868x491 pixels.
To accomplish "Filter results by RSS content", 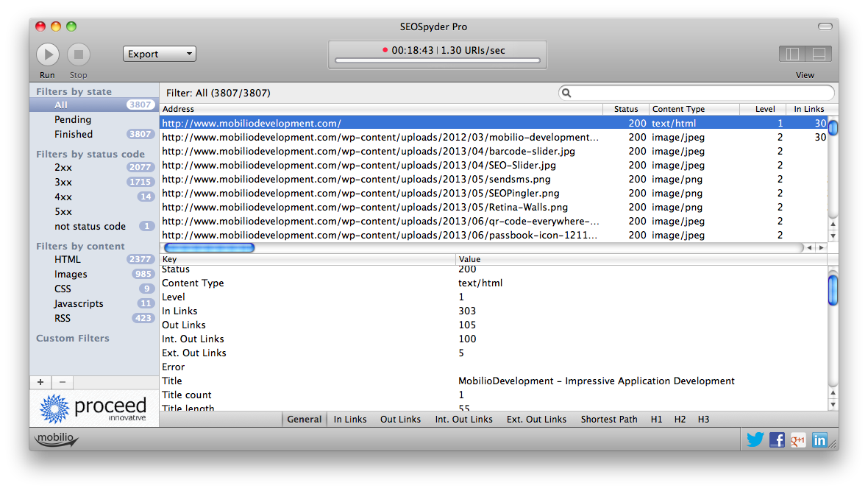I will pyautogui.click(x=94, y=318).
